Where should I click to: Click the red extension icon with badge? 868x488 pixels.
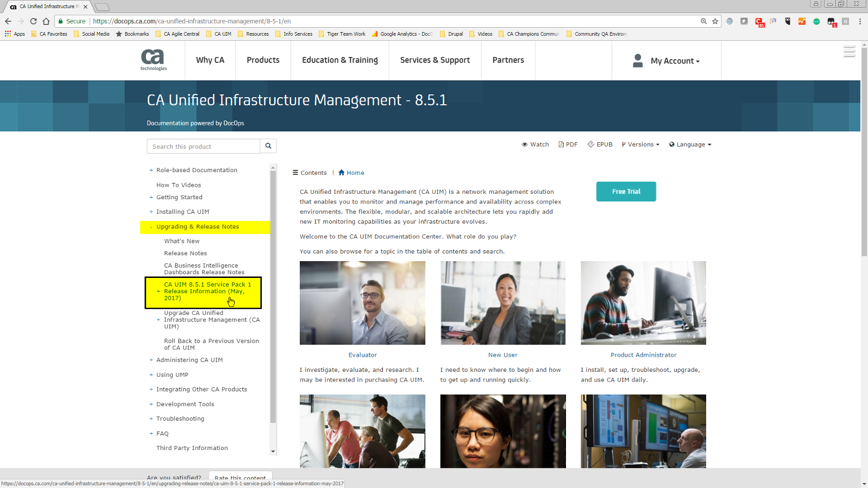click(759, 22)
